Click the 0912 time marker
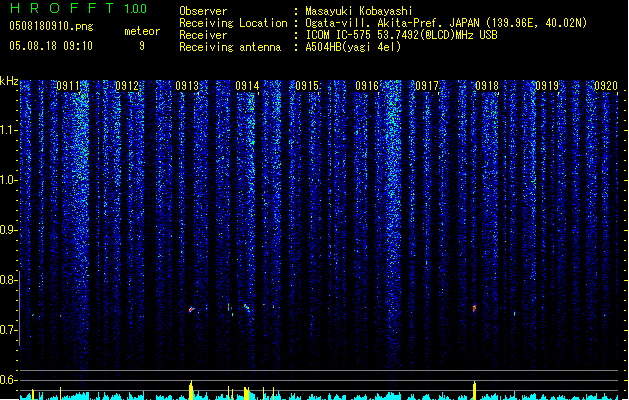This screenshot has width=629, height=400. coord(127,86)
